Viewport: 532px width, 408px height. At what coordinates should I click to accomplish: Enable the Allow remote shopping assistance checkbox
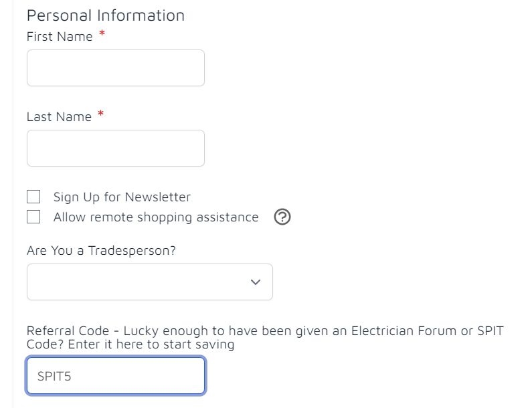pos(33,217)
